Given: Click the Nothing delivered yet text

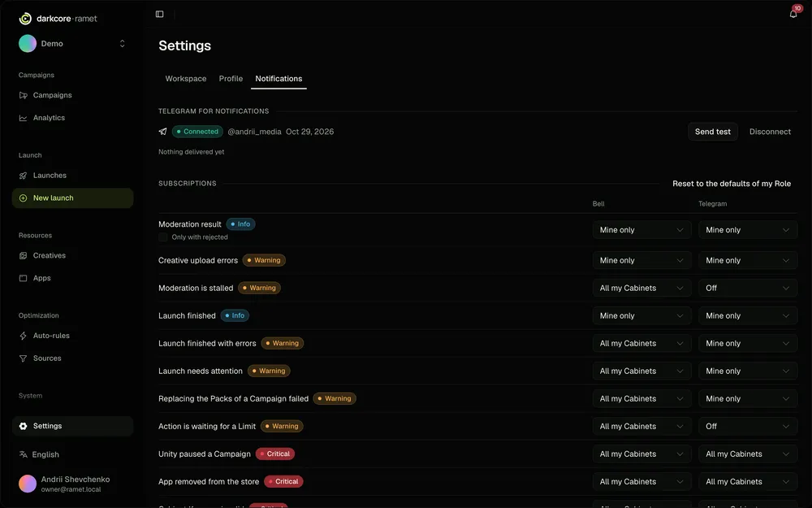Looking at the screenshot, I should point(191,152).
